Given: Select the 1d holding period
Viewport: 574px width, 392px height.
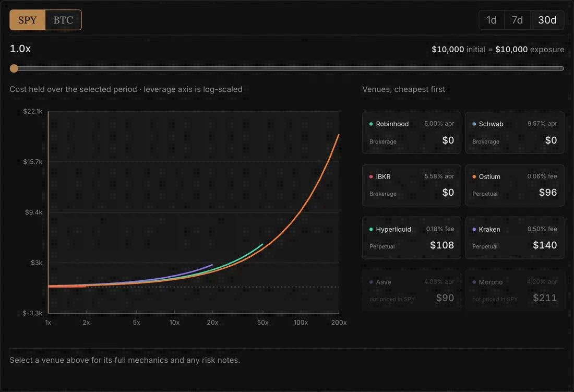Looking at the screenshot, I should pyautogui.click(x=491, y=20).
